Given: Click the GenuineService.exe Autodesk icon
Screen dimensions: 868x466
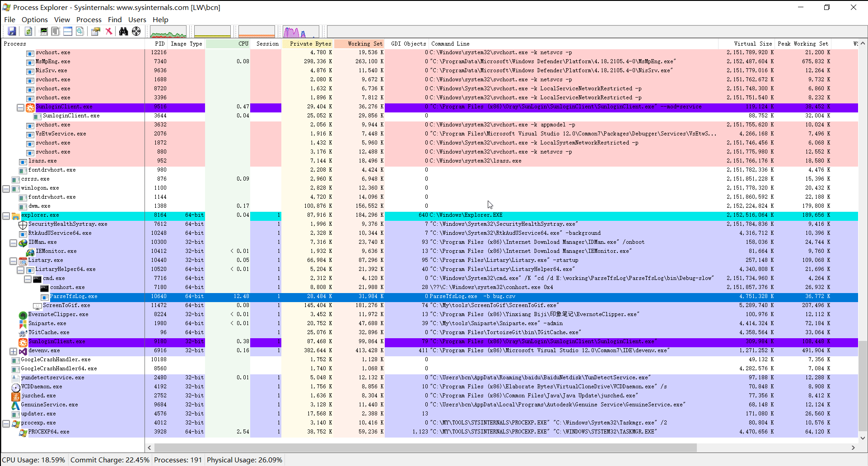Looking at the screenshot, I should [16, 405].
